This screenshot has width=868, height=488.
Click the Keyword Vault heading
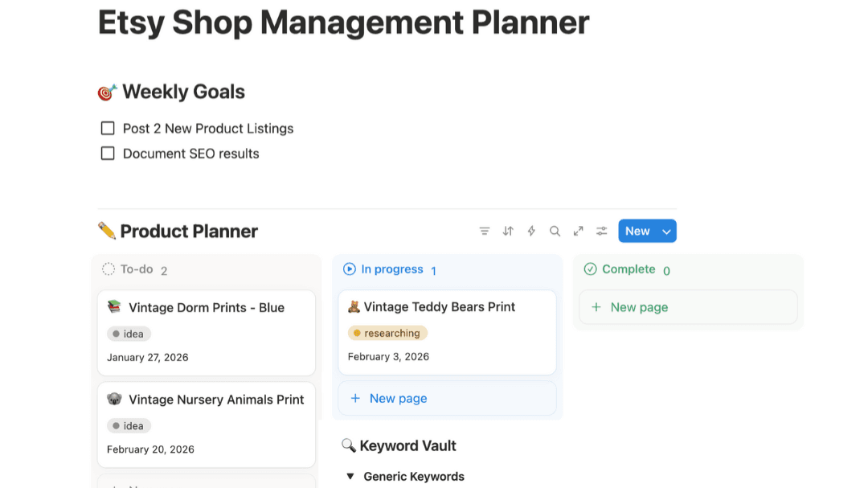click(407, 446)
